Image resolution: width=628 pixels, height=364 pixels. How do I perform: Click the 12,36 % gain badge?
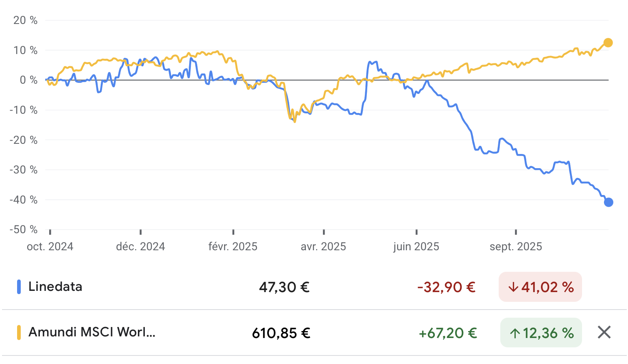point(541,333)
